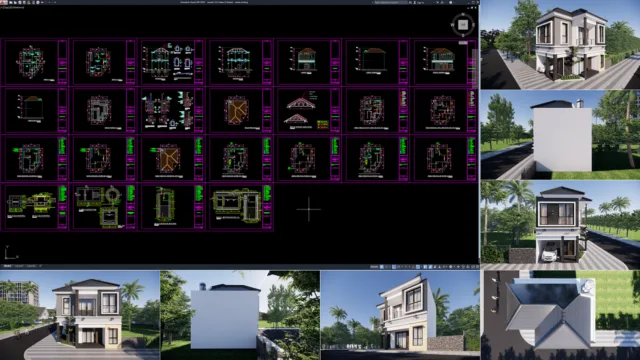Click the corner perspective render of the house
Image resolution: width=640 pixels, height=360 pixels.
point(560,44)
